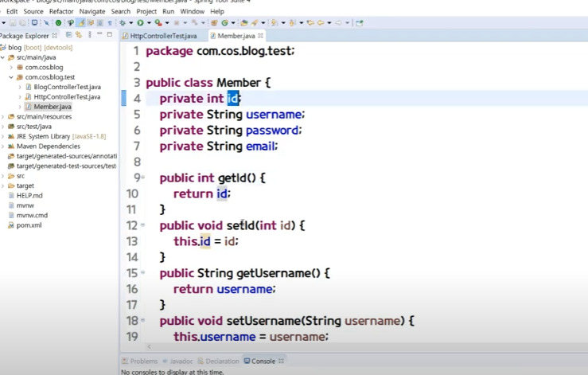Open the Back history dropdown arrow
The image size is (588, 375).
(329, 23)
